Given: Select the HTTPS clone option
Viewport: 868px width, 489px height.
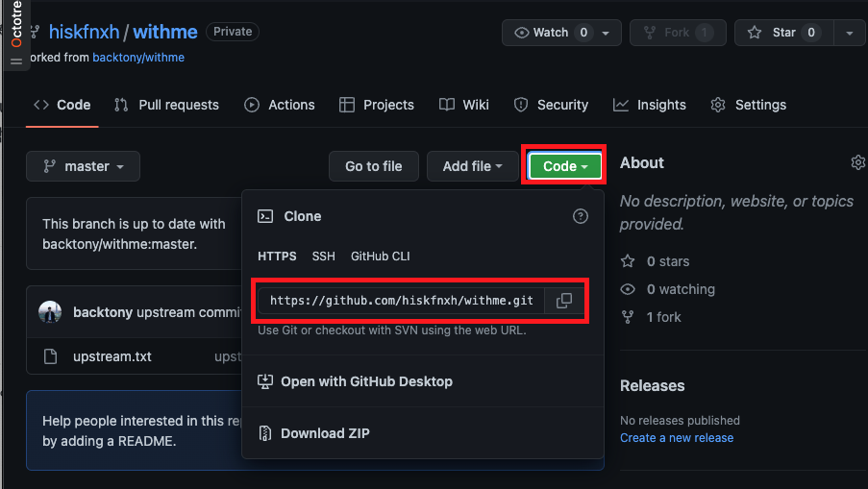Looking at the screenshot, I should [x=277, y=257].
